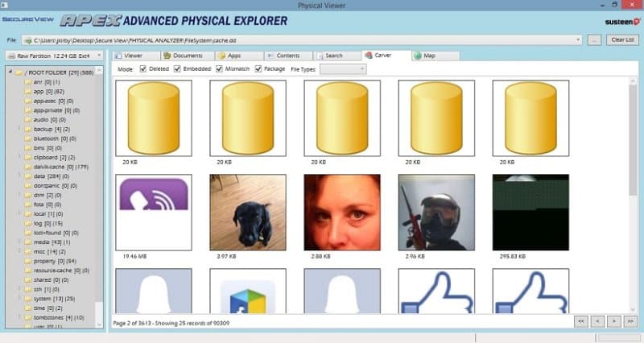Go to the next page of results
644x343 pixels.
(x=613, y=320)
